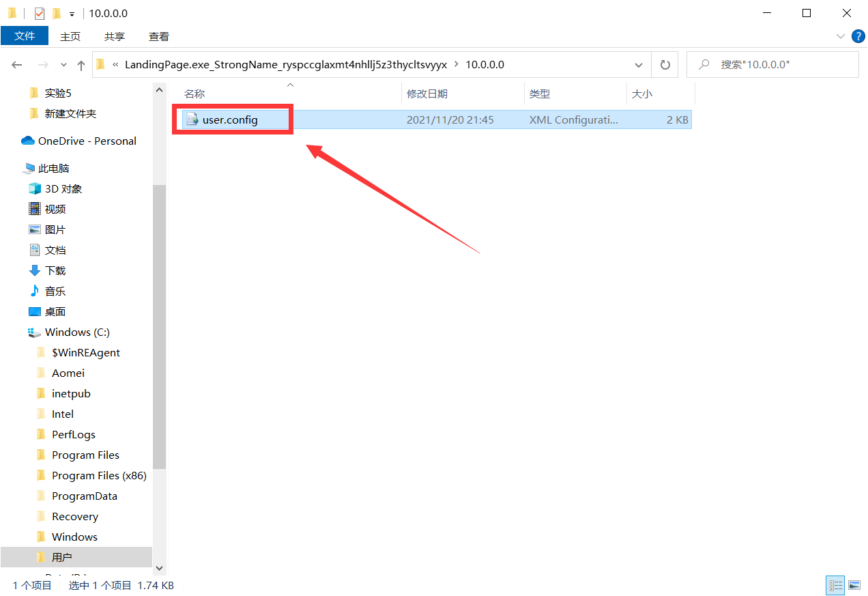This screenshot has height=596, width=868.
Task: Select OneDrive - Personal in sidebar
Action: [x=87, y=141]
